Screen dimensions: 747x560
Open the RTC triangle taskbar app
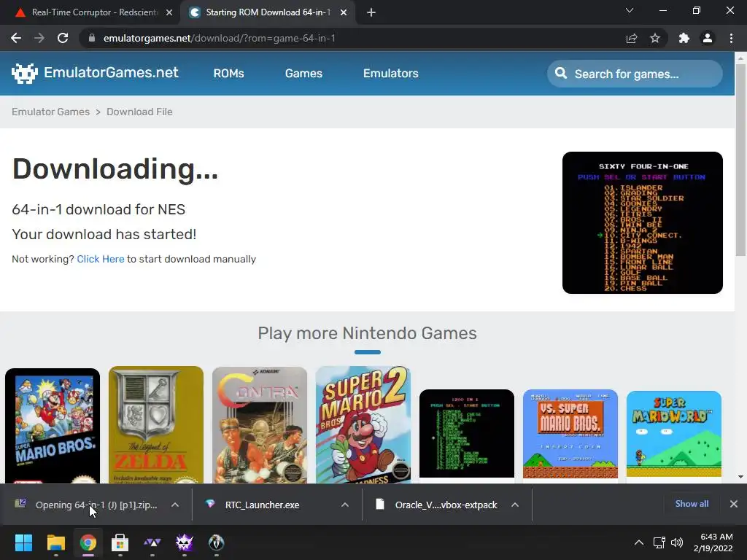[152, 542]
